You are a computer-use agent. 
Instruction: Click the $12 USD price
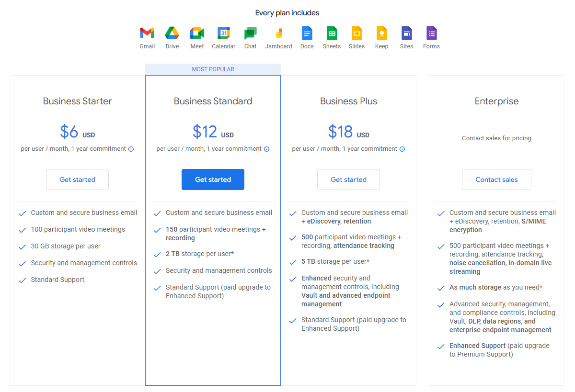(213, 131)
